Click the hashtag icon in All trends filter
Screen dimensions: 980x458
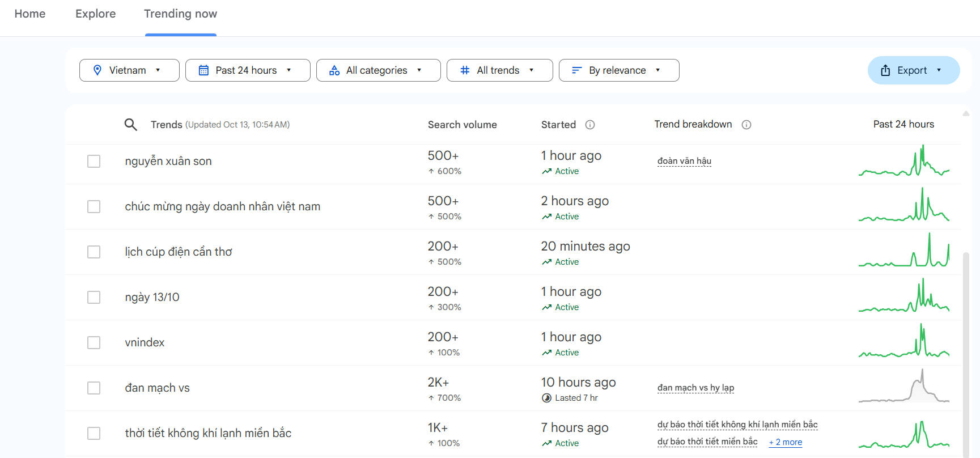(465, 70)
